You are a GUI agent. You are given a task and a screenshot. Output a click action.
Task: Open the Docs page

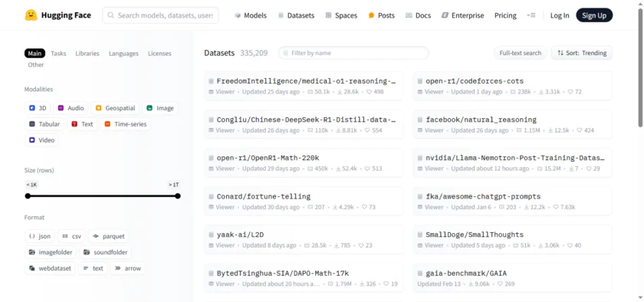pyautogui.click(x=418, y=15)
